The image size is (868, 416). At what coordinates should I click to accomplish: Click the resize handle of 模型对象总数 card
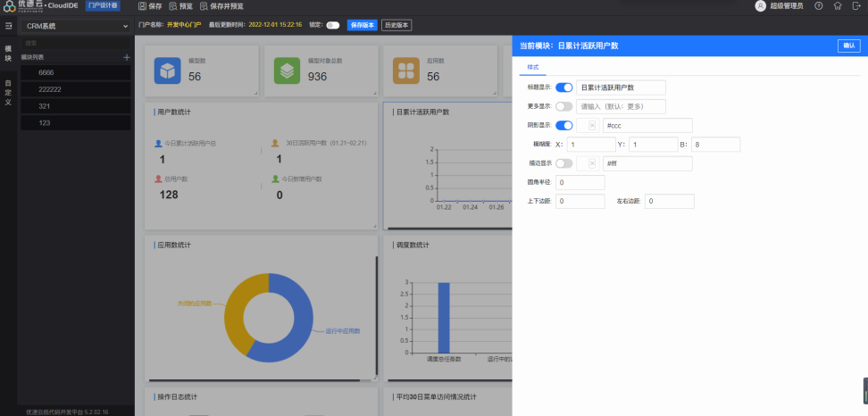pos(375,93)
